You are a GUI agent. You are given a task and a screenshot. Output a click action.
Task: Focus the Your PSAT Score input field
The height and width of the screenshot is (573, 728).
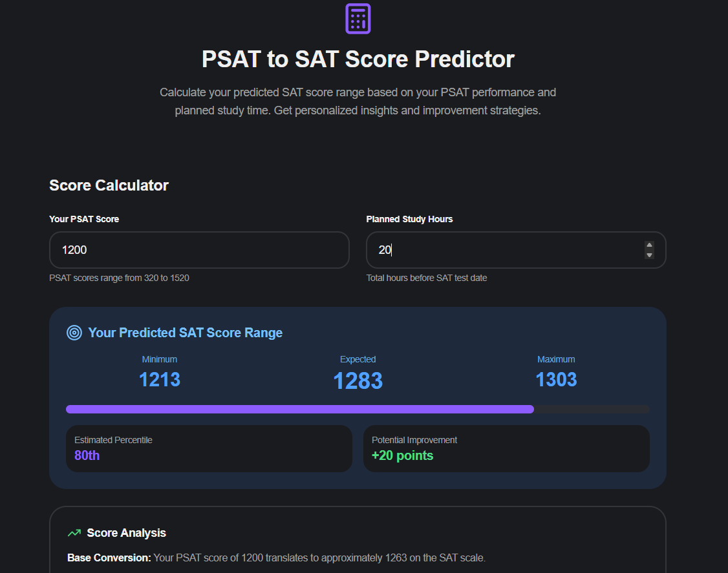(199, 250)
